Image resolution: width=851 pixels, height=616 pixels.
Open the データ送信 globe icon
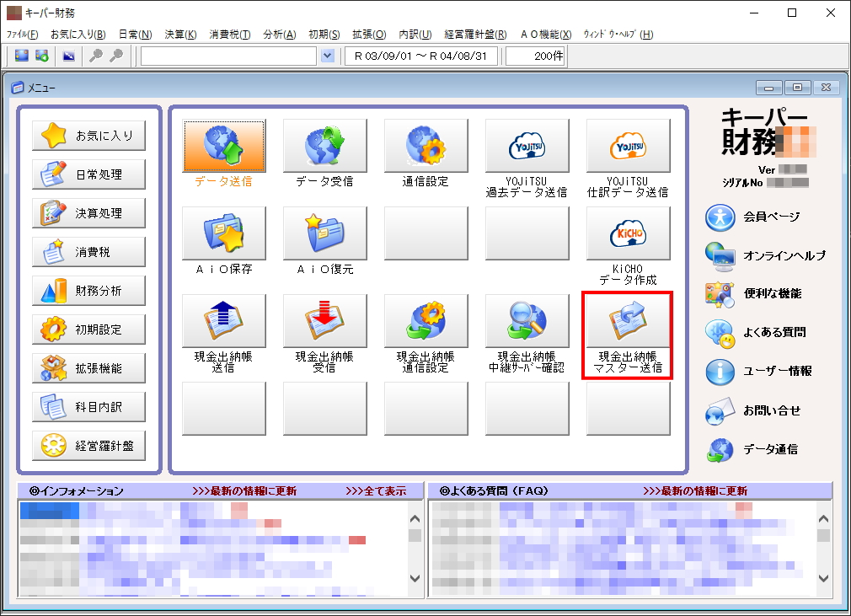(x=223, y=146)
